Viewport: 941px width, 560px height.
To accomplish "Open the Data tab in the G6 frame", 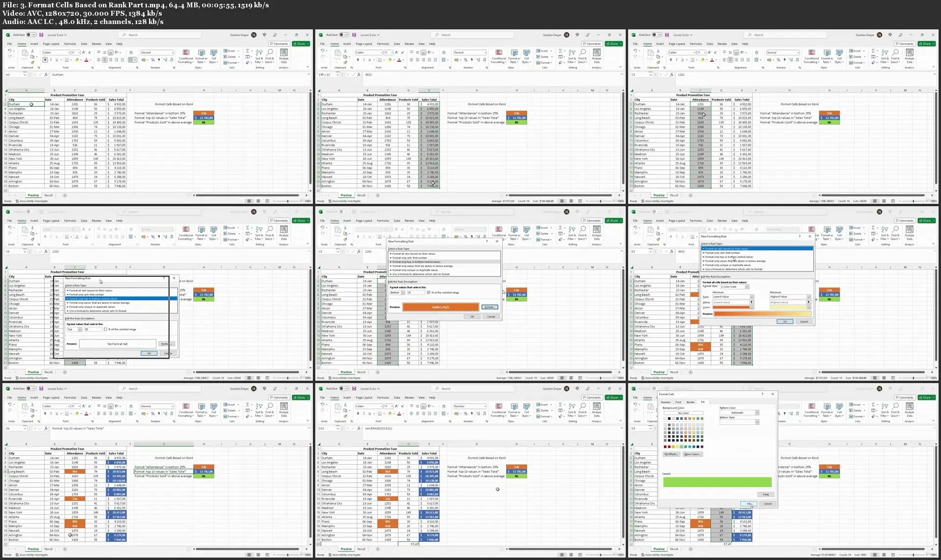I will (x=84, y=397).
